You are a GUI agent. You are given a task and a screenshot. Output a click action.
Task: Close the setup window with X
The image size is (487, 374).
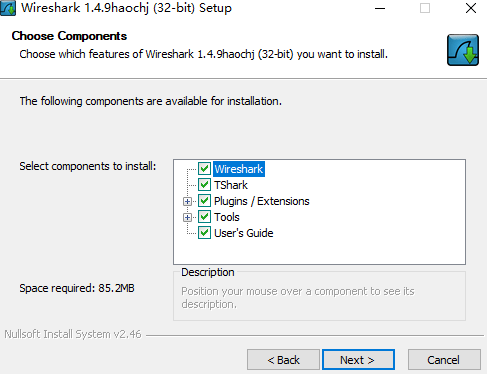pyautogui.click(x=471, y=8)
